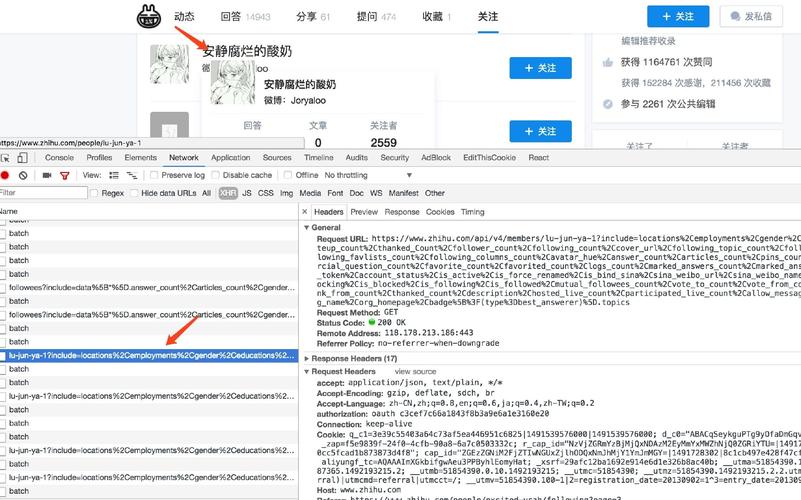This screenshot has width=801, height=500.
Task: Click the blue 关注 button in header
Action: point(678,16)
